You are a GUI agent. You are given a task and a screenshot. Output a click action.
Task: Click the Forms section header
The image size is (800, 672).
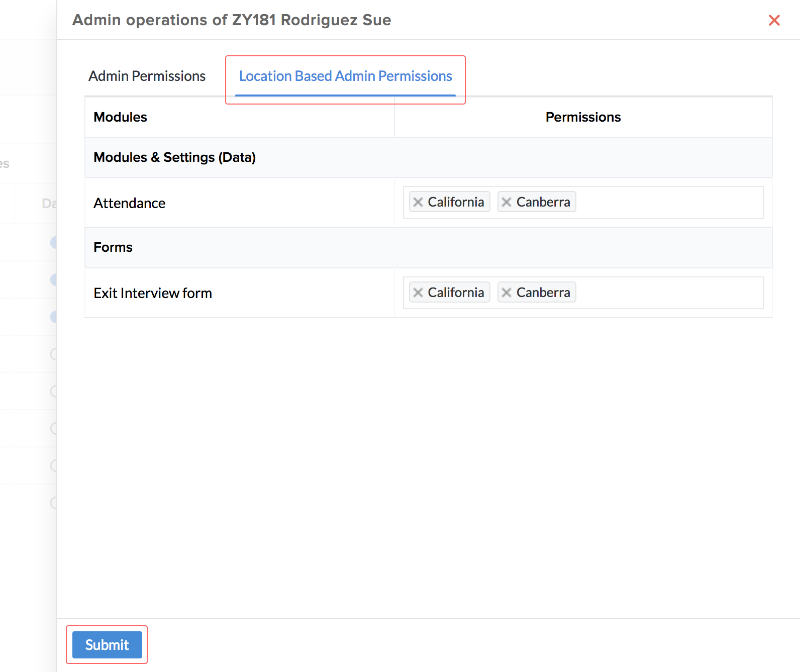click(x=113, y=247)
